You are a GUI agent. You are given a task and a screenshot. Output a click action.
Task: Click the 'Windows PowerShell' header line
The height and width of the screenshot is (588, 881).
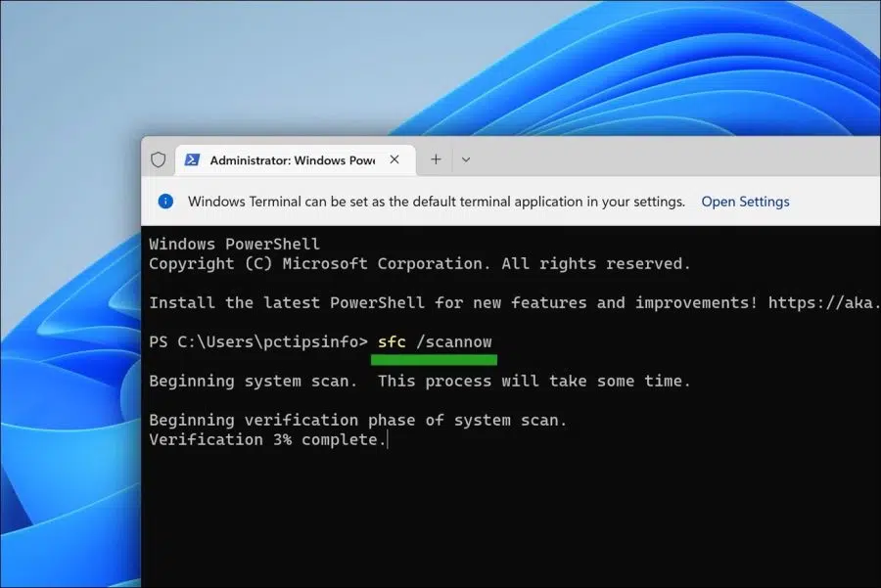(234, 244)
